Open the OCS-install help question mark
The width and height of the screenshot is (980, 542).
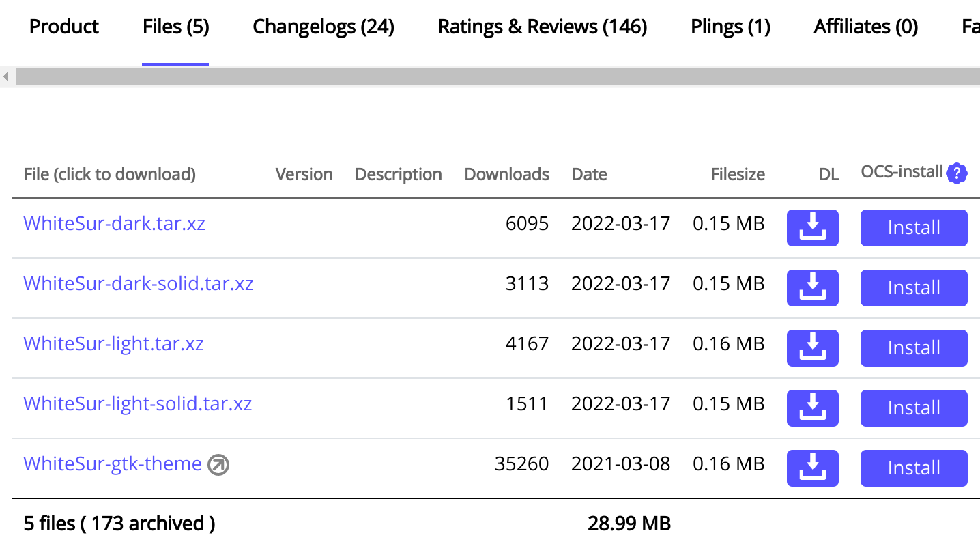pyautogui.click(x=957, y=173)
